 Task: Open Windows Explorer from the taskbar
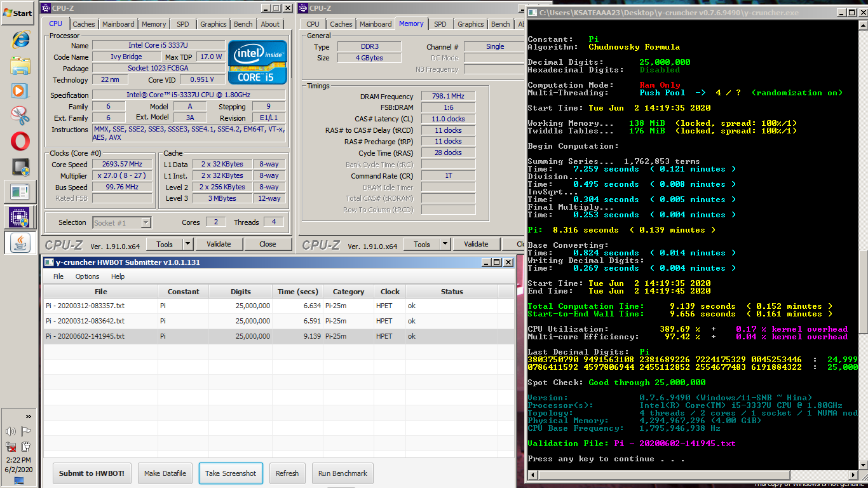click(x=20, y=65)
